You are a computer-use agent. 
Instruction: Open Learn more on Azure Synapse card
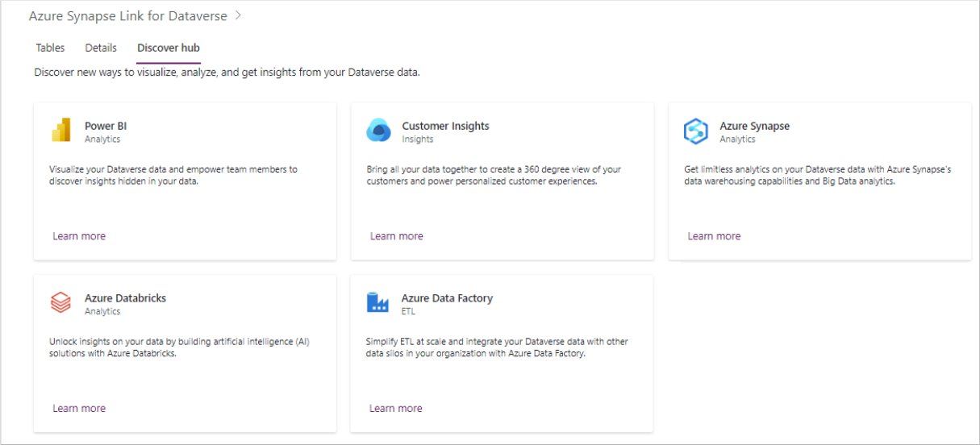pos(714,236)
